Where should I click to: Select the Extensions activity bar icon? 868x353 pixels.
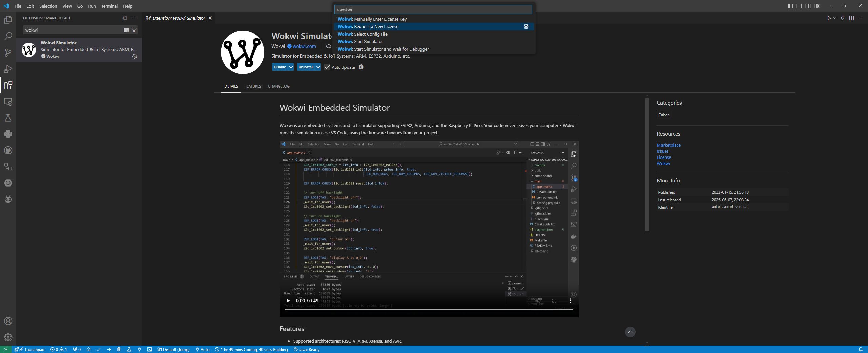(x=8, y=85)
